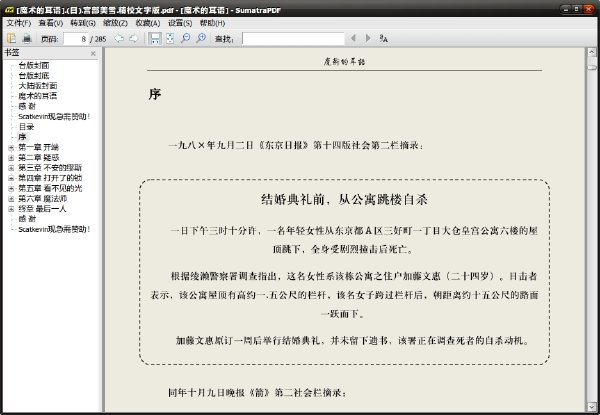Click the Zoom Out magnifier icon

pos(186,38)
